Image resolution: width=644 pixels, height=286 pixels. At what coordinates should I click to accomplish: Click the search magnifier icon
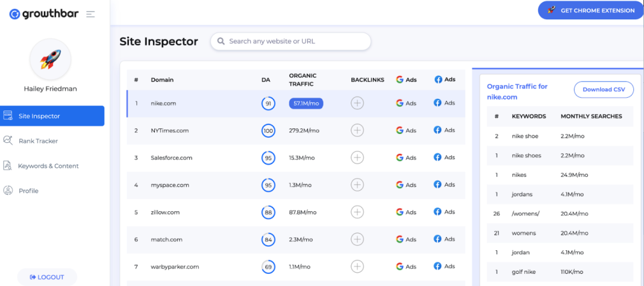click(x=221, y=41)
